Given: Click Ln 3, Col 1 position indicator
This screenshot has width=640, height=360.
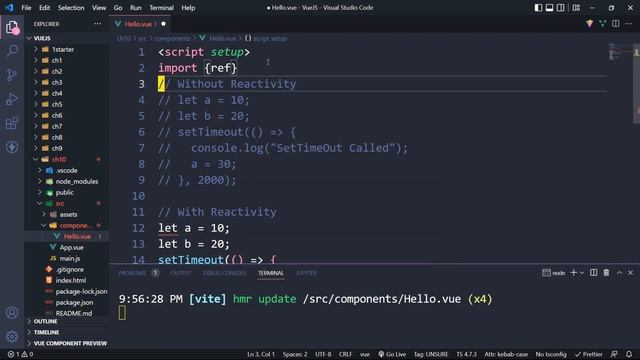Looking at the screenshot, I should pos(261,354).
